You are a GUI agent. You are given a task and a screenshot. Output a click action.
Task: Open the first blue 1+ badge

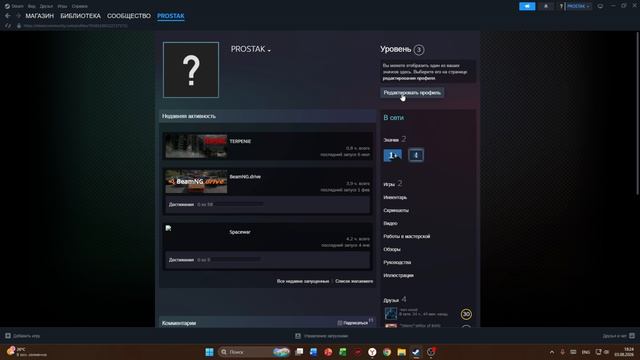(x=393, y=155)
